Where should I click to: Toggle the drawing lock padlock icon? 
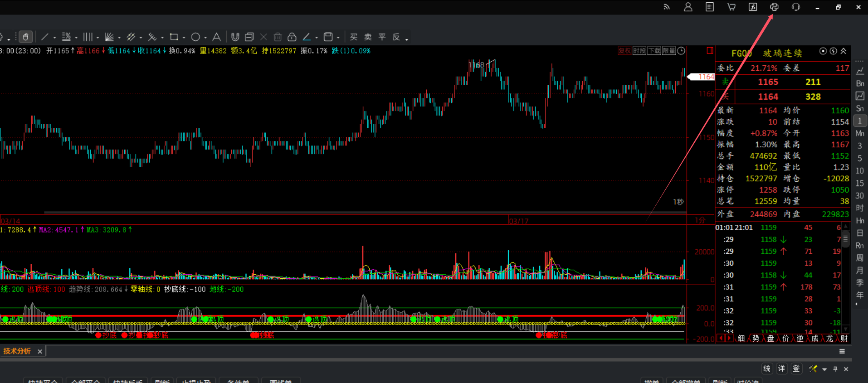pos(292,37)
